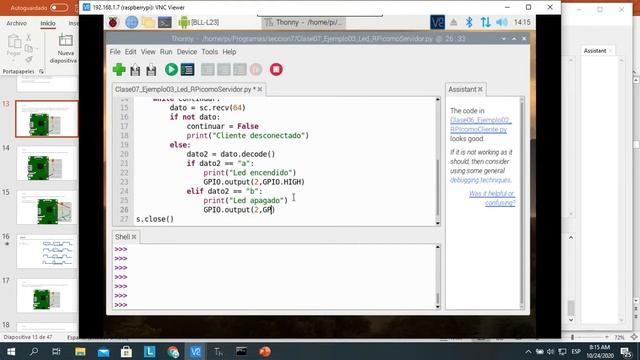Click the Step into toolbar icon
The height and width of the screenshot is (360, 640).
coord(224,69)
